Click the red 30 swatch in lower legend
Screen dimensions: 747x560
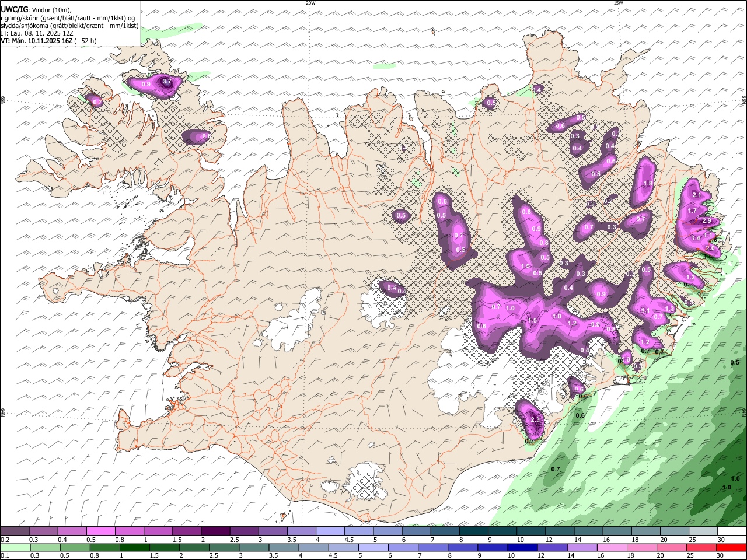coord(731,548)
